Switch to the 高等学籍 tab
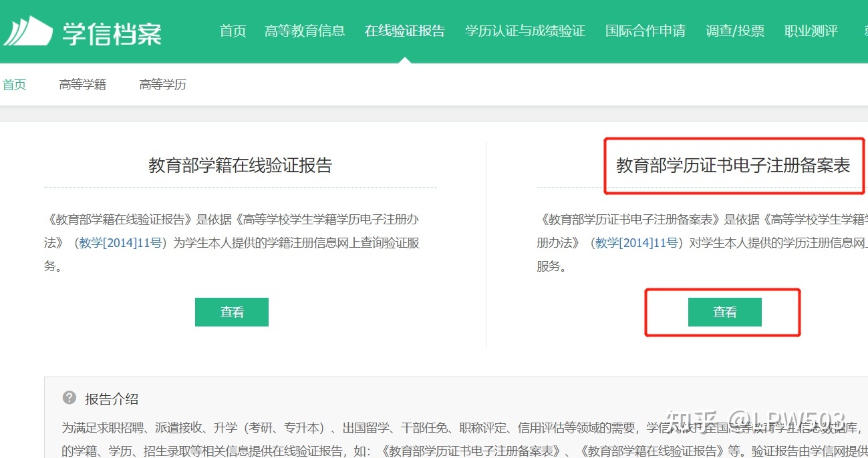Image resolution: width=868 pixels, height=458 pixels. point(83,85)
